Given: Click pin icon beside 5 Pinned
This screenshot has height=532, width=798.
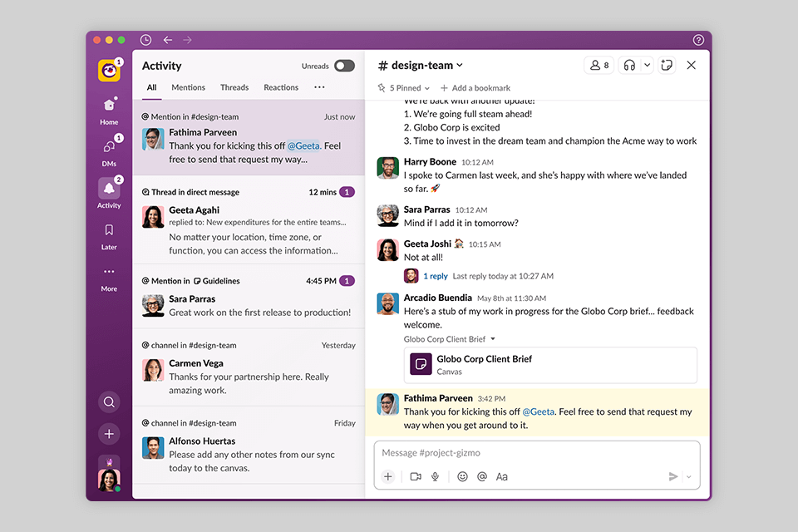Looking at the screenshot, I should point(382,88).
